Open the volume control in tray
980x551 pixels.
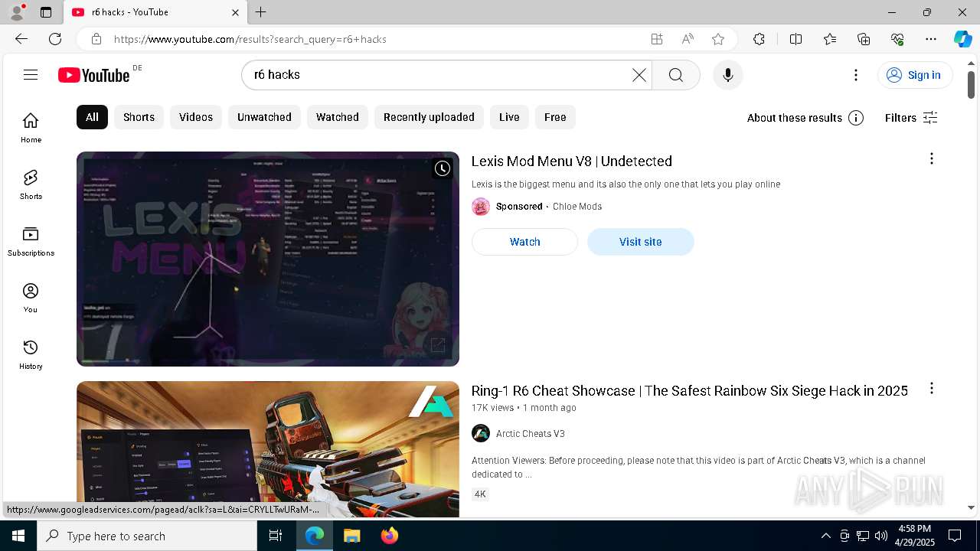point(881,536)
